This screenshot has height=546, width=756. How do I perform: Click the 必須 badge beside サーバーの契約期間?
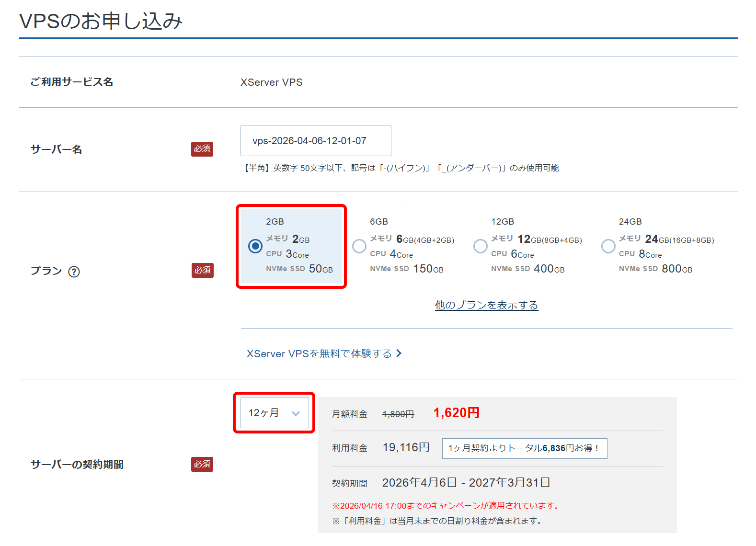(x=202, y=464)
